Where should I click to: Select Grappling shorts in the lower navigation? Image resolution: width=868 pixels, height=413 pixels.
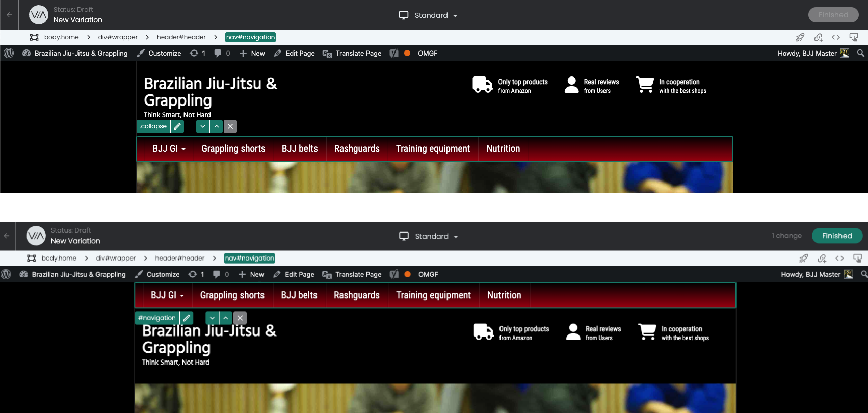pyautogui.click(x=232, y=295)
